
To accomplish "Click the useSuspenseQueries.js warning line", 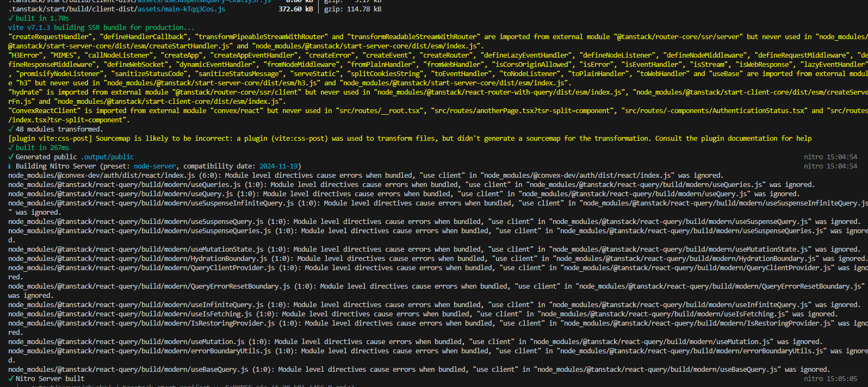I will [x=438, y=235].
